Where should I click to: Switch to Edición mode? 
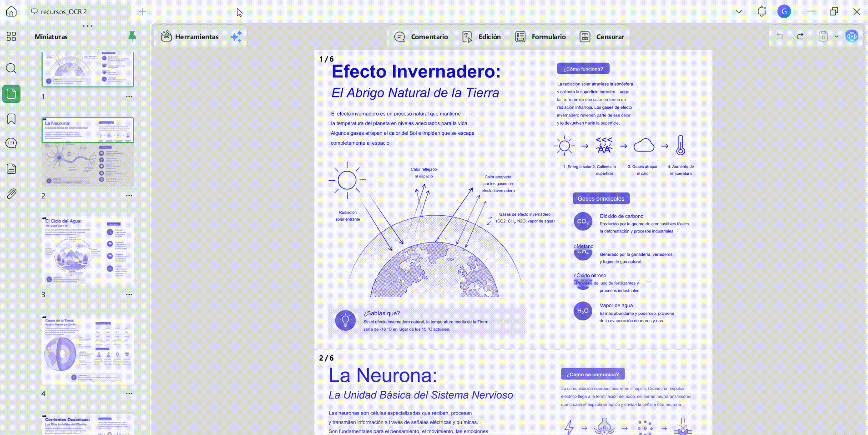click(482, 37)
